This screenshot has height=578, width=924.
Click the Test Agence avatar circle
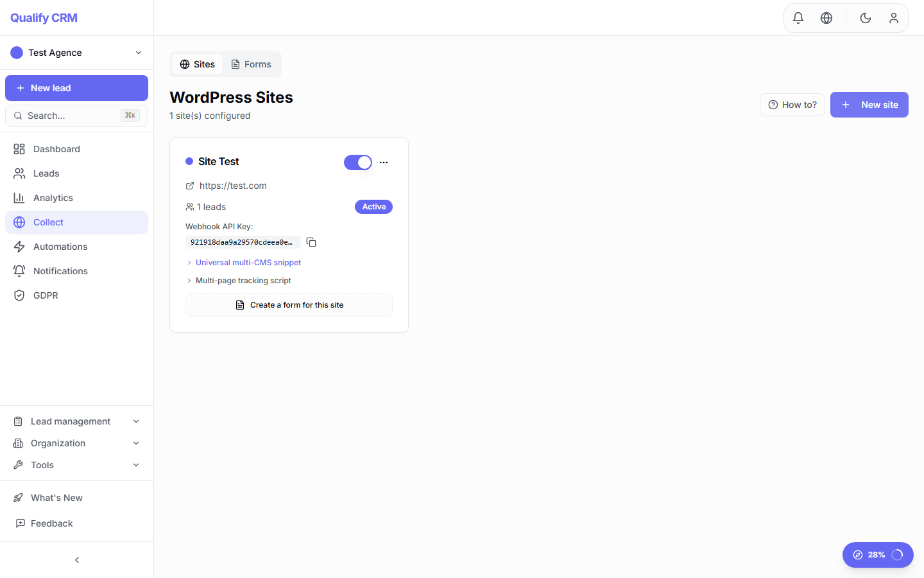pos(17,53)
